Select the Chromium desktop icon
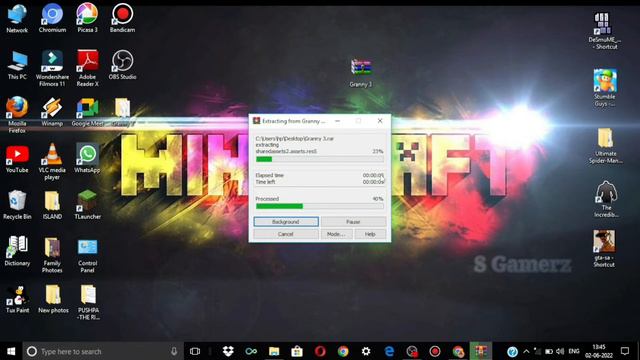Screen dimensions: 640x360 coord(52,18)
